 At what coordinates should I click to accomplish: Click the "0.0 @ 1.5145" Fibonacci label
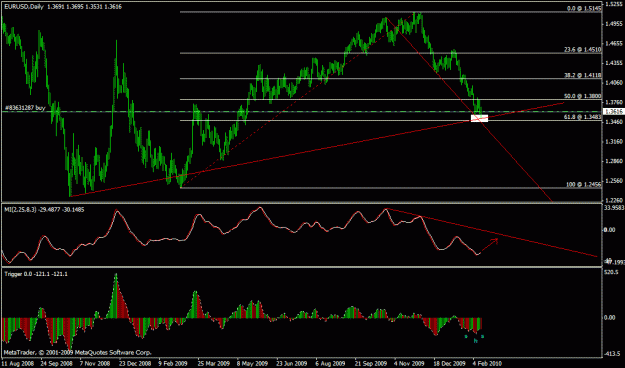[584, 8]
